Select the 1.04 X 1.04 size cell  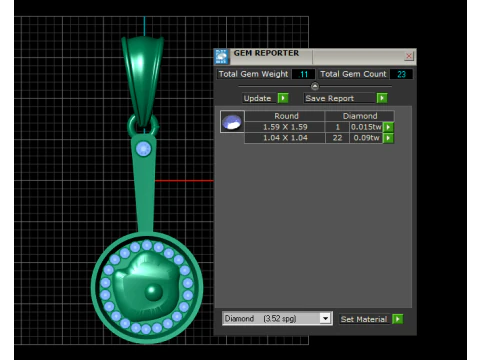click(x=285, y=138)
